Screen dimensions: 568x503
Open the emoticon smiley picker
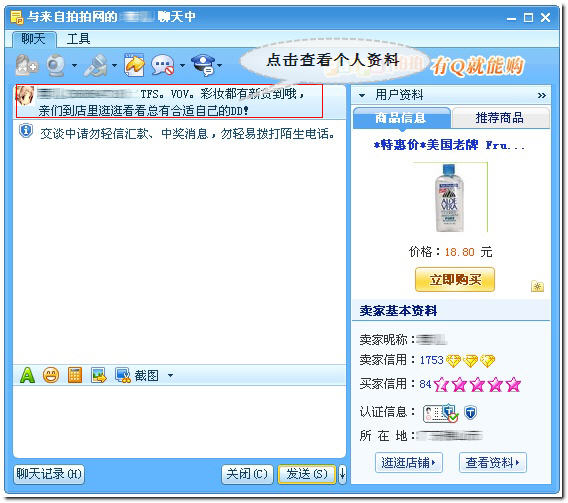[x=51, y=375]
